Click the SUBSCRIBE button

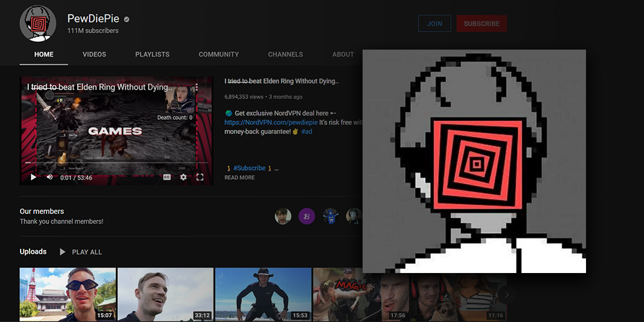[482, 23]
